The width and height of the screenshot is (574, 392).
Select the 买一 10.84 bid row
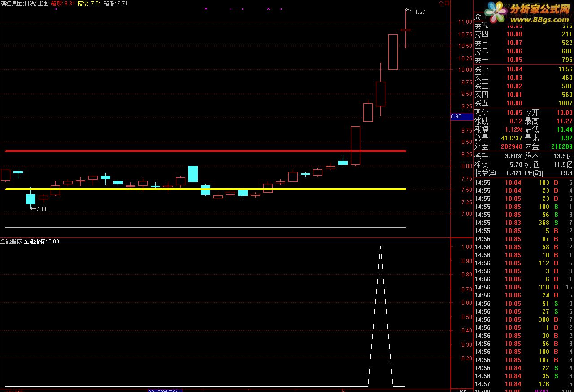(x=523, y=69)
